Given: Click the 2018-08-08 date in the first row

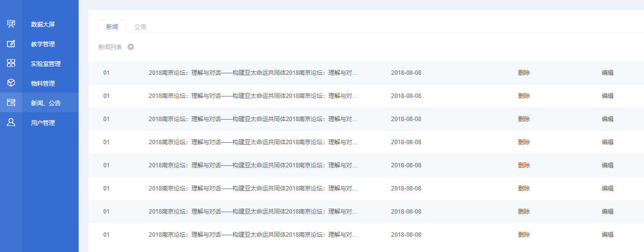Looking at the screenshot, I should pos(406,73).
